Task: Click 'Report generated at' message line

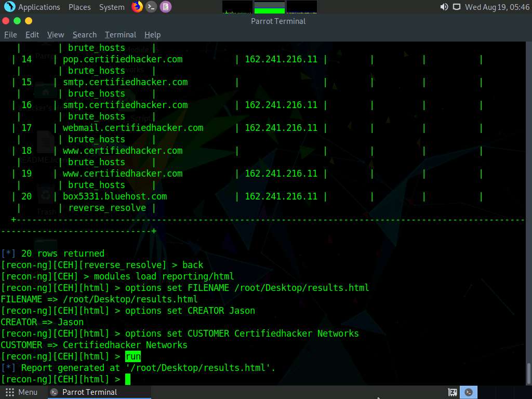Action: point(138,368)
